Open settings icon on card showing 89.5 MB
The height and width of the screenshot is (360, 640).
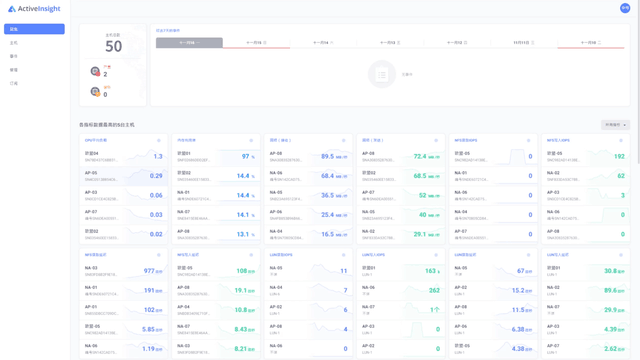click(x=344, y=140)
